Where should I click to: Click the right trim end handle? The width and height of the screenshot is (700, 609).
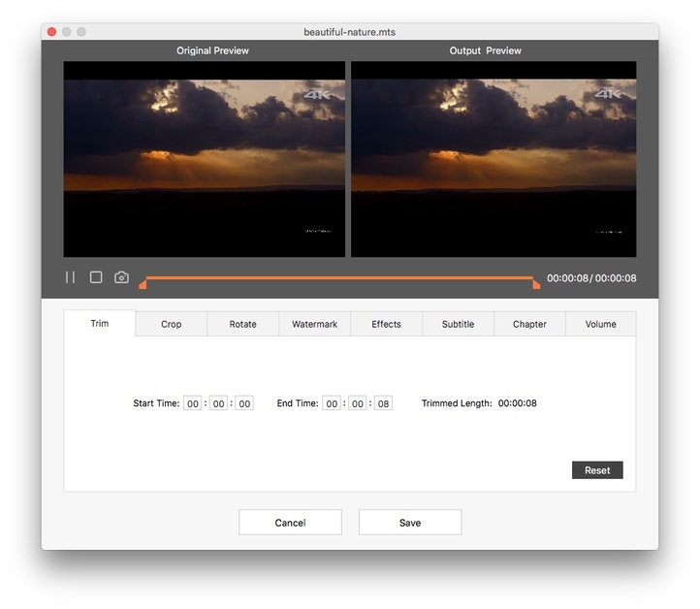536,284
